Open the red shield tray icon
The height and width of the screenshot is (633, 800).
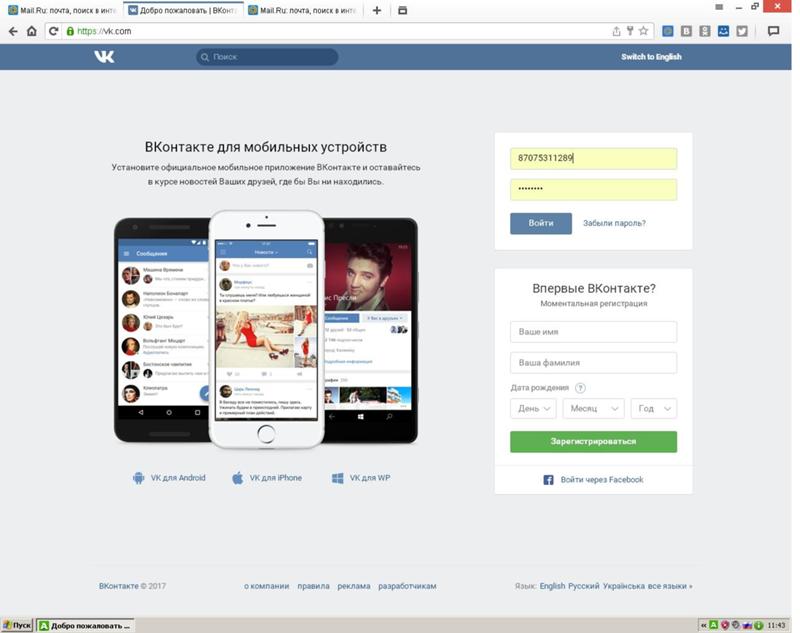(725, 625)
